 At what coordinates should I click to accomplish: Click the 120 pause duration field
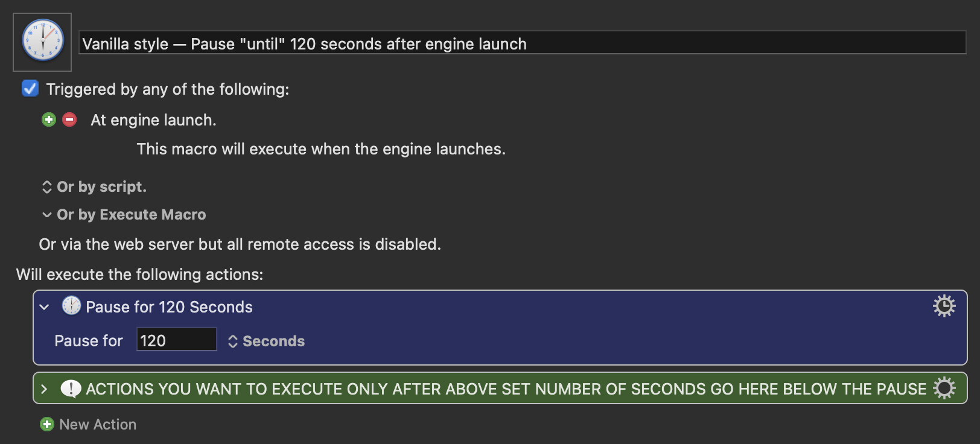pyautogui.click(x=177, y=340)
